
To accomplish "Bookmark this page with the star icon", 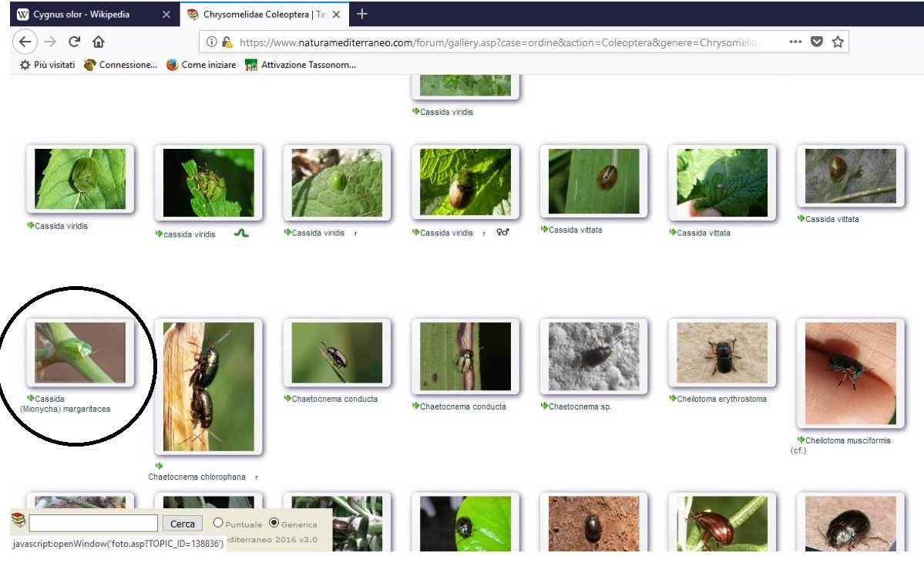I will pyautogui.click(x=838, y=42).
